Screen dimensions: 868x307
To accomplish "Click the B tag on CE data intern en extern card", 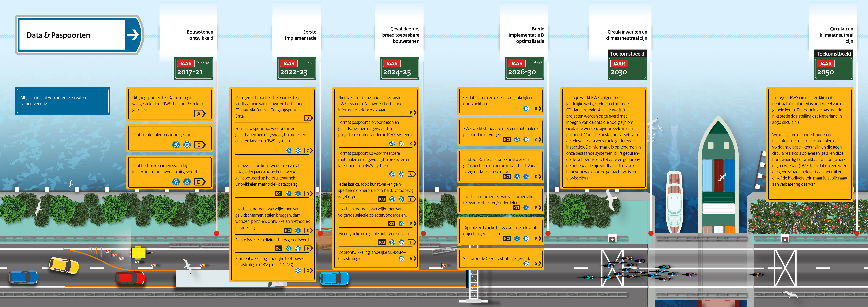I will click(537, 109).
